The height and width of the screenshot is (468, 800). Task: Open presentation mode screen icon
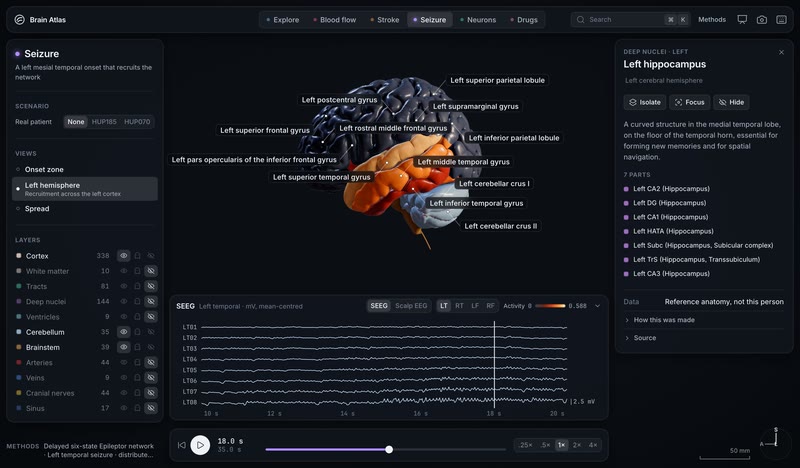coord(742,19)
